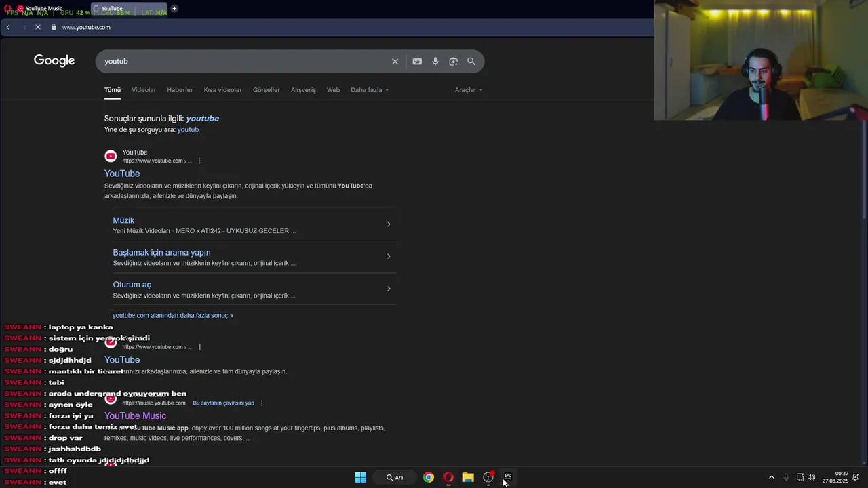Screen dimensions: 868x488
Task: Switch to Videolar results
Action: coord(144,89)
